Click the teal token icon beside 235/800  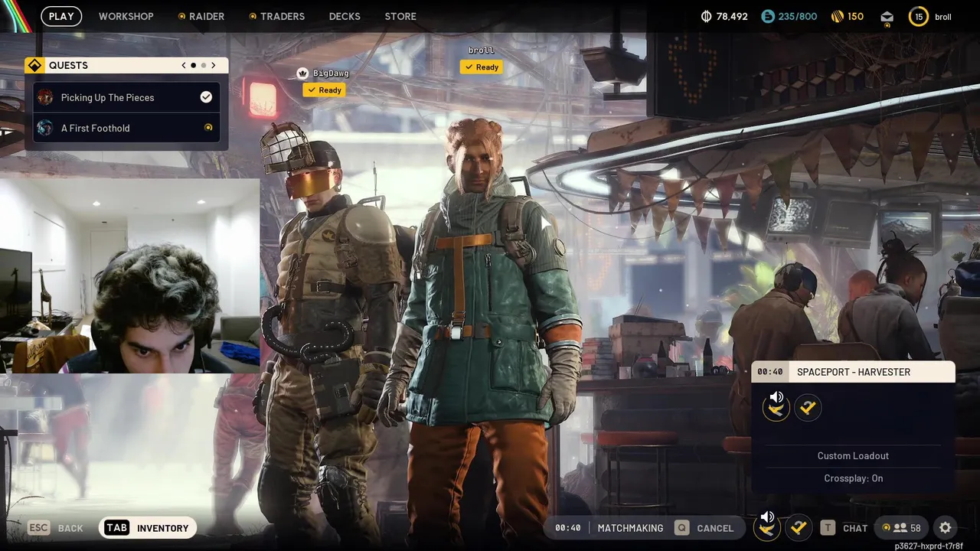pos(767,16)
